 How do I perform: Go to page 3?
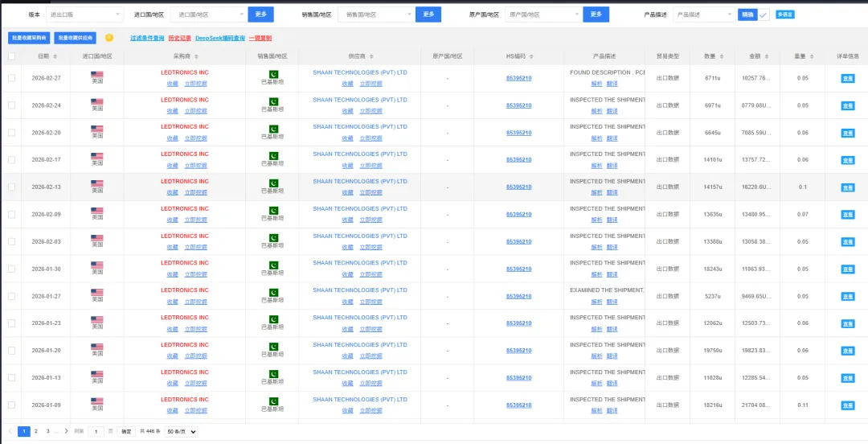(48, 430)
